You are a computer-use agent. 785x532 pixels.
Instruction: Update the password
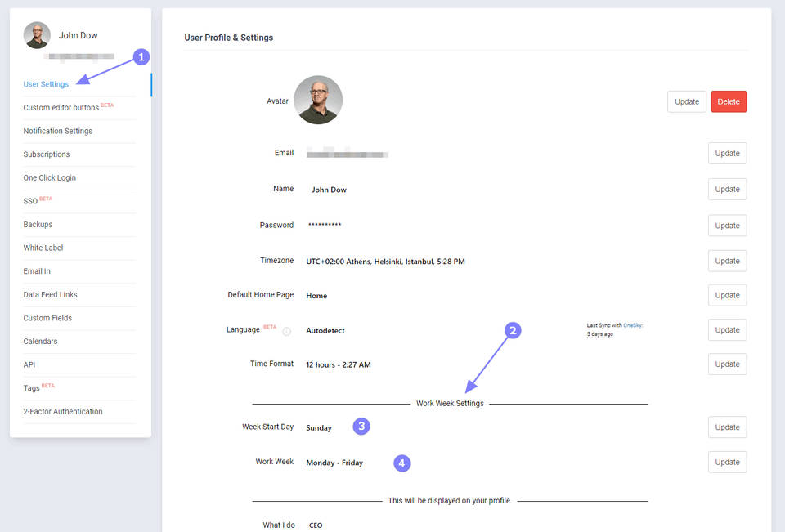727,225
